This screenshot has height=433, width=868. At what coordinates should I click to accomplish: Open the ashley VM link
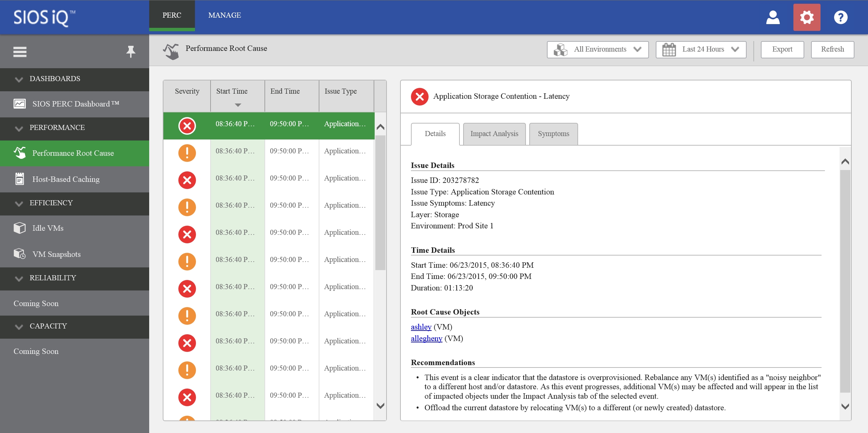click(421, 327)
